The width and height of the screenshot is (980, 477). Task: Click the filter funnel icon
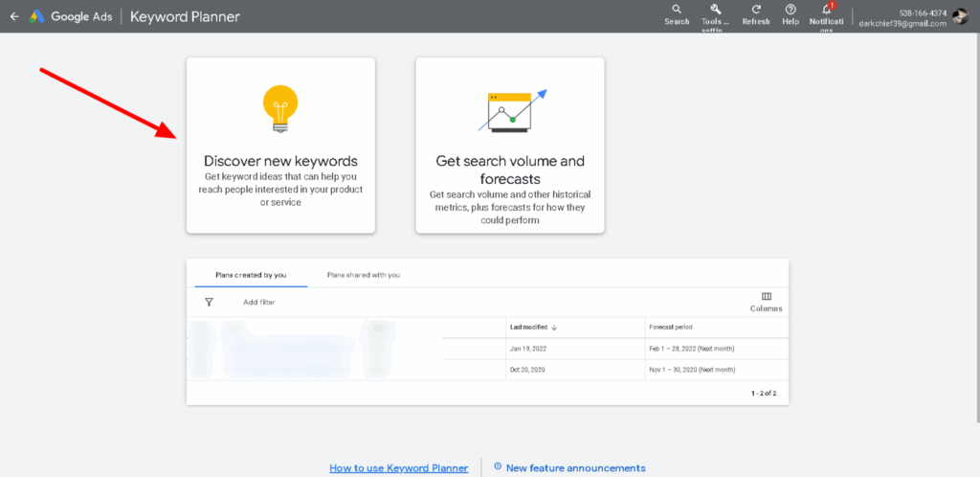(209, 302)
